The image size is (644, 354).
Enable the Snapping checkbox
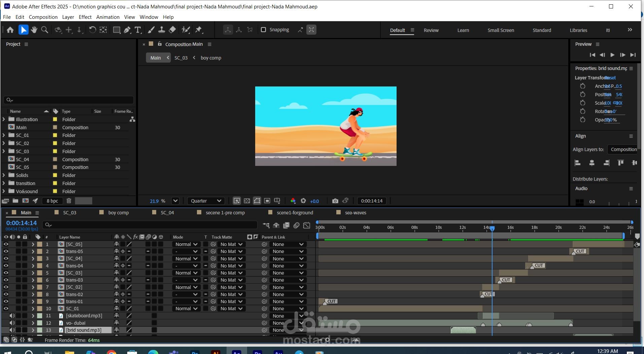(264, 30)
